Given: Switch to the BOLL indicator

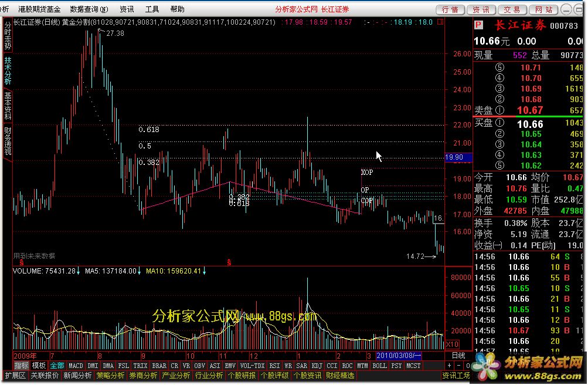Looking at the screenshot, I should click(379, 366).
